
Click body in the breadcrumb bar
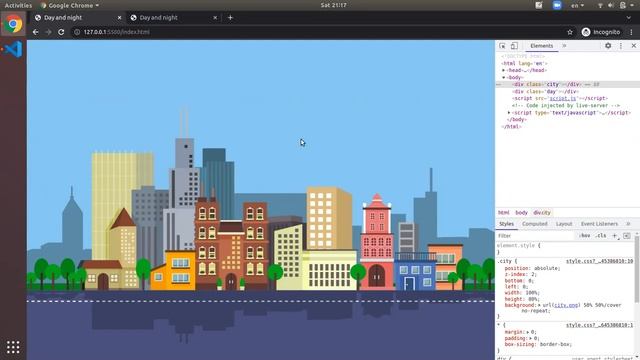(521, 213)
